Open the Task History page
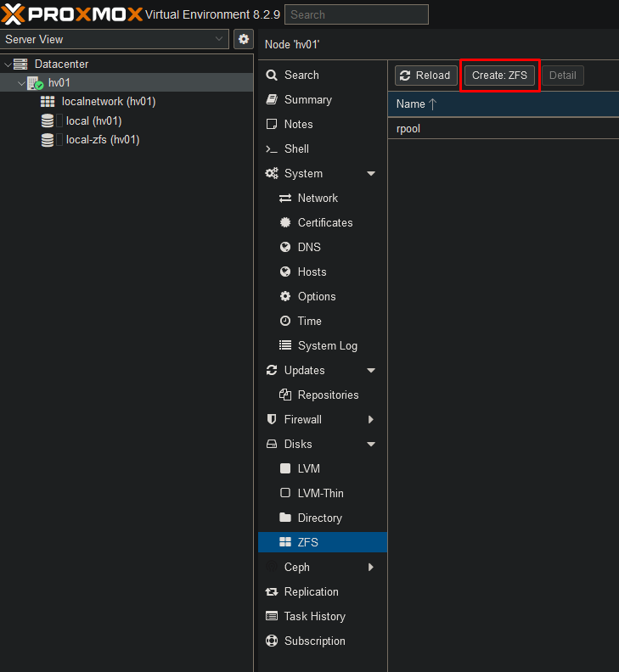The image size is (619, 672). pos(314,617)
